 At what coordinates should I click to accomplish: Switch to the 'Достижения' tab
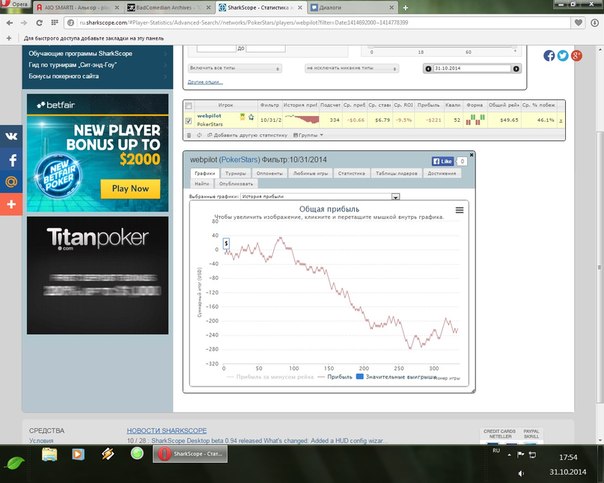tap(441, 173)
